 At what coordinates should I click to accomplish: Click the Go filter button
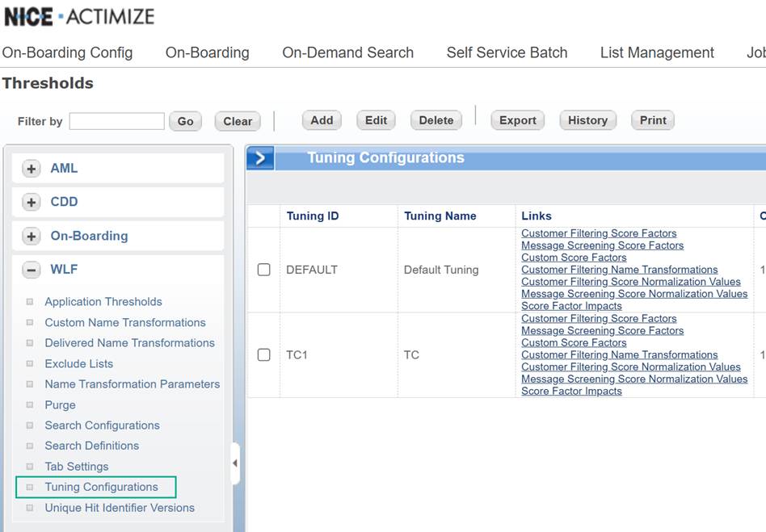click(x=186, y=121)
